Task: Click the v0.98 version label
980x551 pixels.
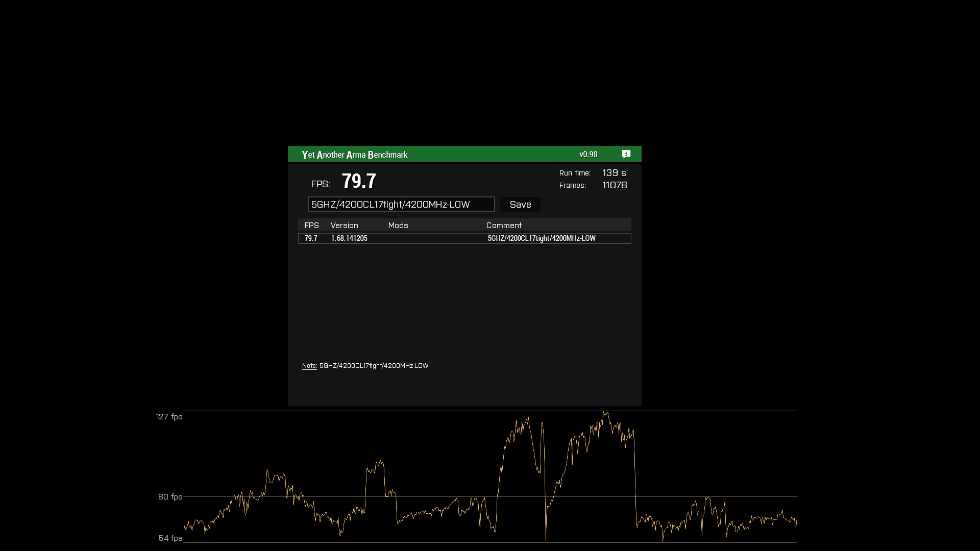Action: click(588, 154)
